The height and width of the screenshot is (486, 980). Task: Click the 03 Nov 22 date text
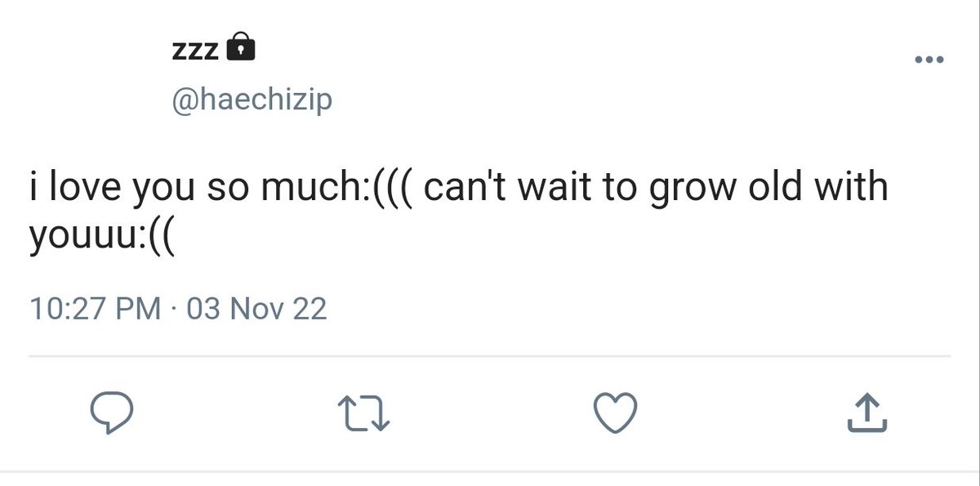click(256, 310)
